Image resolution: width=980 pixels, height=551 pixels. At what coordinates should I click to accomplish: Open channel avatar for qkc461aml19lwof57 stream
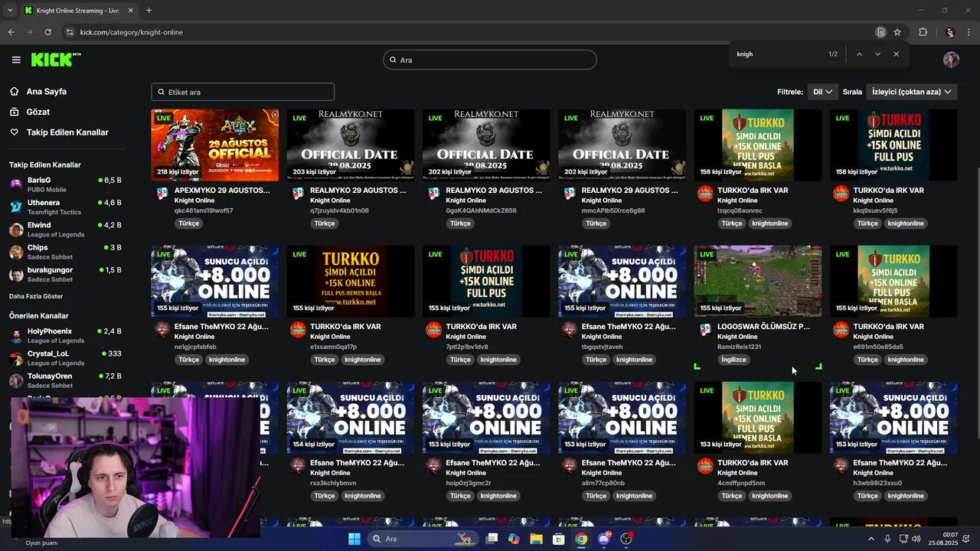[162, 194]
